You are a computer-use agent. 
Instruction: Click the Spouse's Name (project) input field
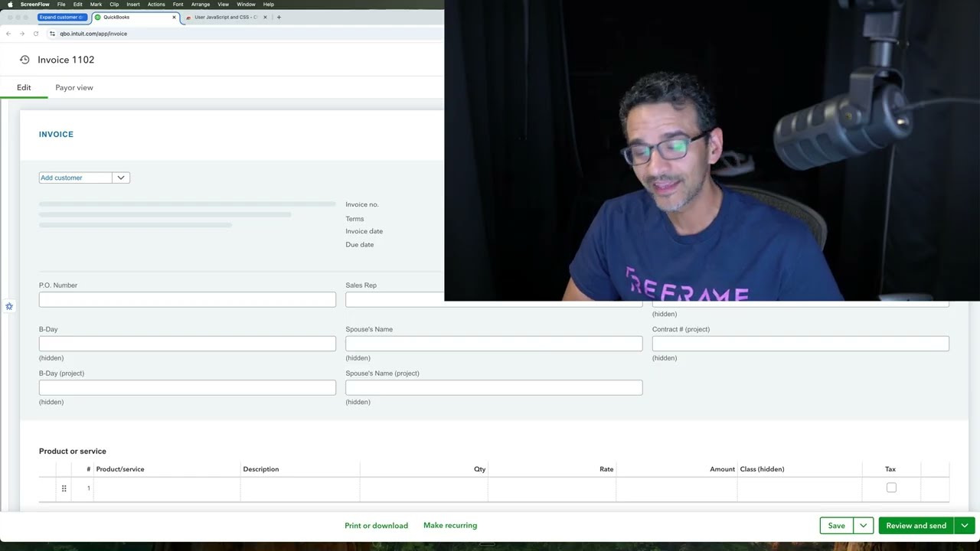pyautogui.click(x=494, y=387)
